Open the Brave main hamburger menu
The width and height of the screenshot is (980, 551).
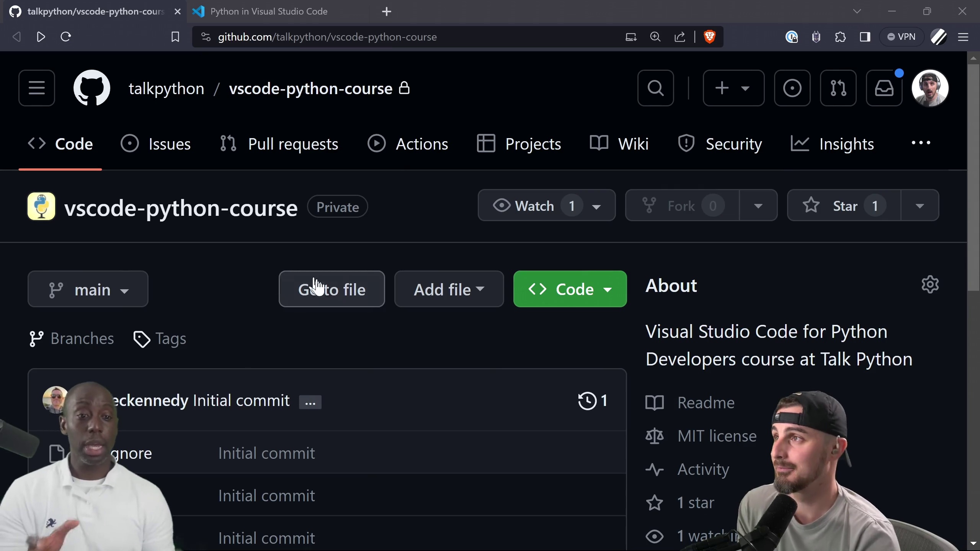coord(963,37)
